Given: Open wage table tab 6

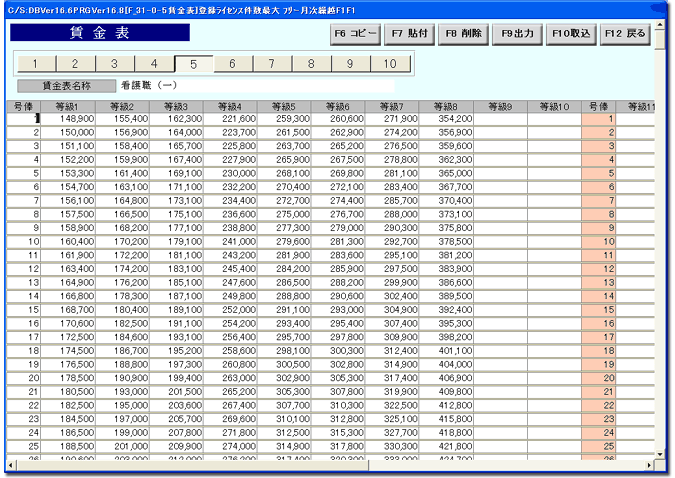Looking at the screenshot, I should click(233, 64).
